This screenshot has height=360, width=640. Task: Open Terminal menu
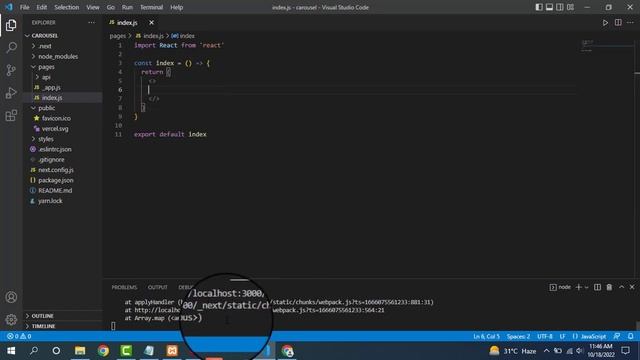pyautogui.click(x=151, y=7)
